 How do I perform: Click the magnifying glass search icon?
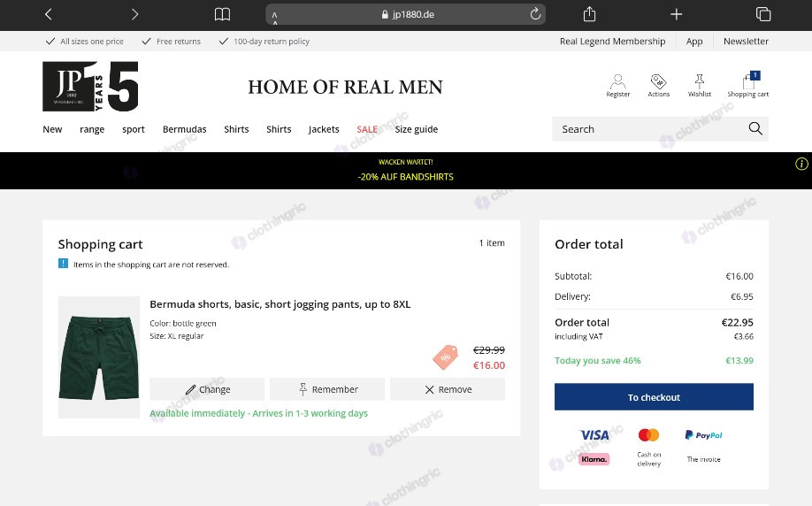(x=755, y=128)
